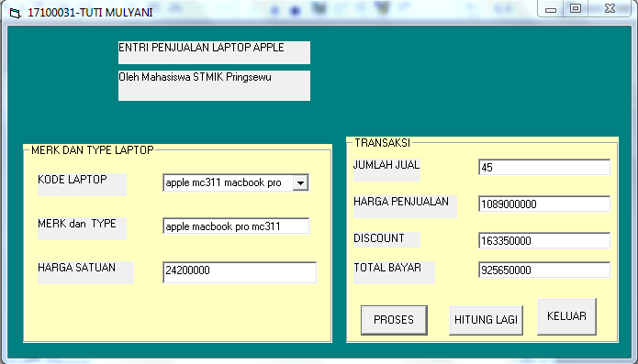Minimize the TUTI MULYANI window
Screen dimensions: 638x364
click(x=551, y=9)
